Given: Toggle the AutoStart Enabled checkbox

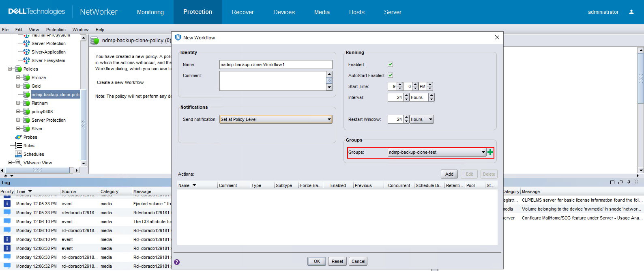Looking at the screenshot, I should [x=390, y=75].
